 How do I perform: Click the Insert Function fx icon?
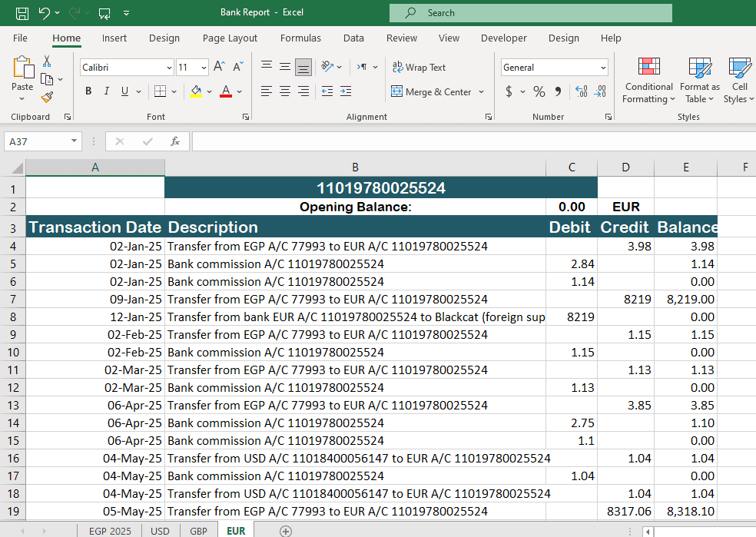175,141
